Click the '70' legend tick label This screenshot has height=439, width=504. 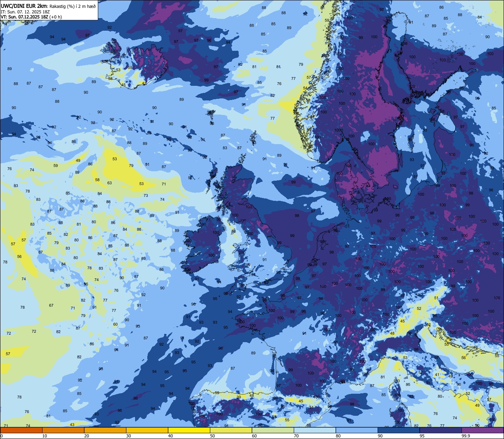296,436
